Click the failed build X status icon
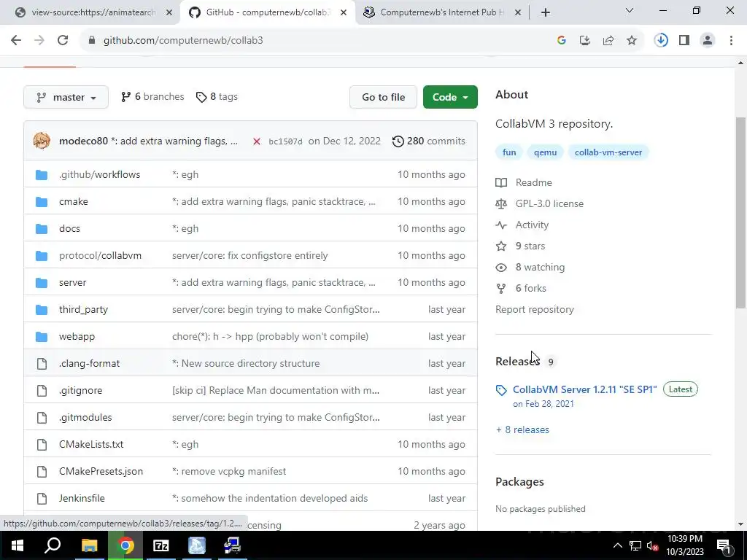 (256, 141)
